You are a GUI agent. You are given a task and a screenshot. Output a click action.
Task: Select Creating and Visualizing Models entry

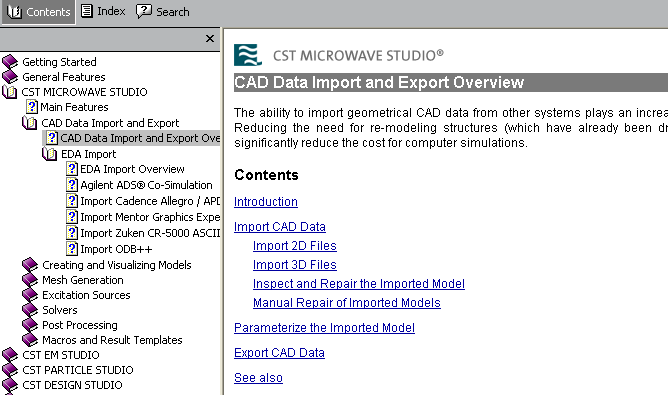[x=117, y=265]
